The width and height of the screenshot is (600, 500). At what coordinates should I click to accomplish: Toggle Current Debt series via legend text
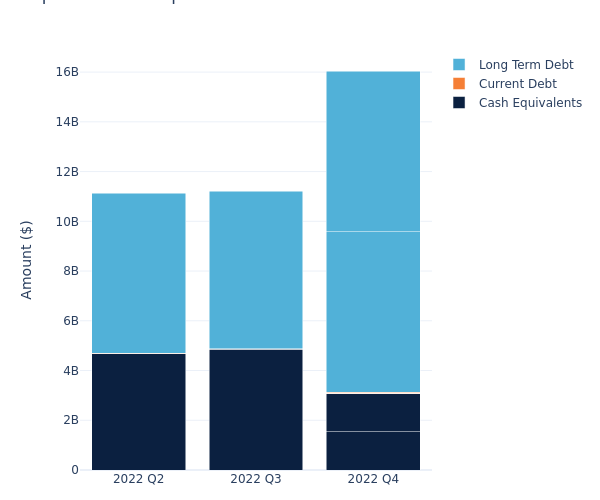click(517, 84)
